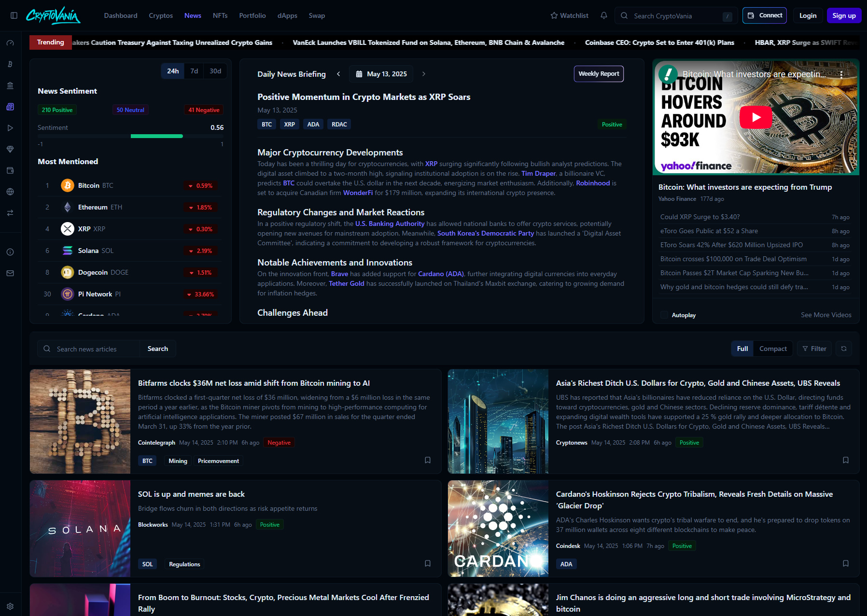Click the CryptoVania logo
The image size is (867, 616).
click(x=53, y=15)
